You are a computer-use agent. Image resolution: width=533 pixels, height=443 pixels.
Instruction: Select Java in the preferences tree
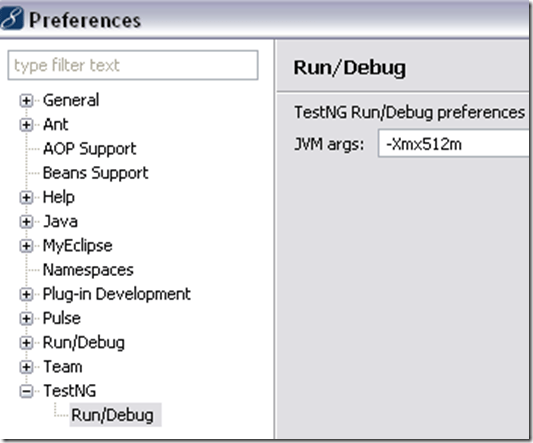pos(60,222)
